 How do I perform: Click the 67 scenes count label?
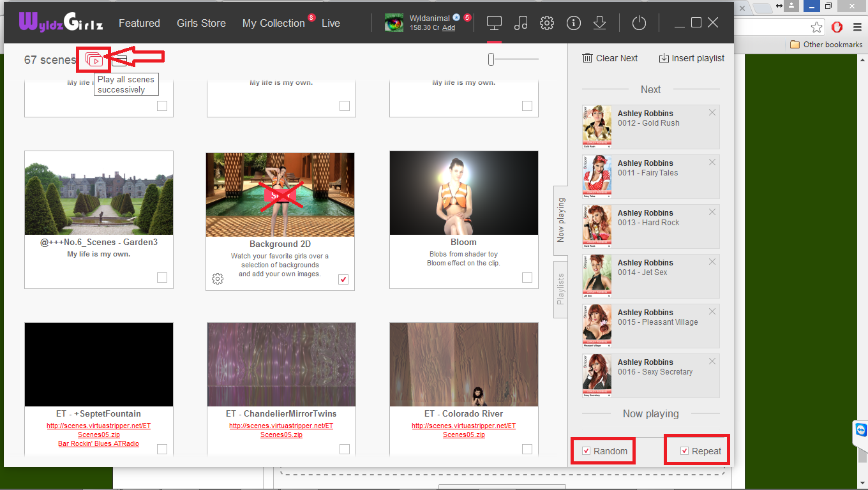tap(50, 60)
